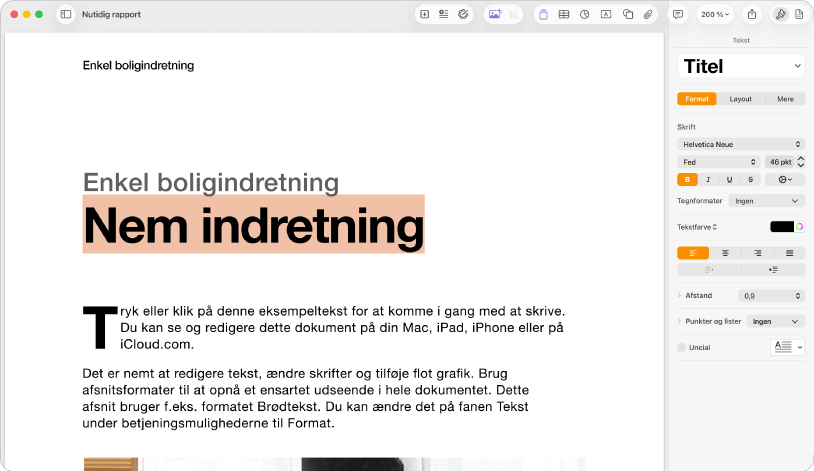Open advanced text options gear dropdown
The width and height of the screenshot is (814, 471).
pos(785,180)
